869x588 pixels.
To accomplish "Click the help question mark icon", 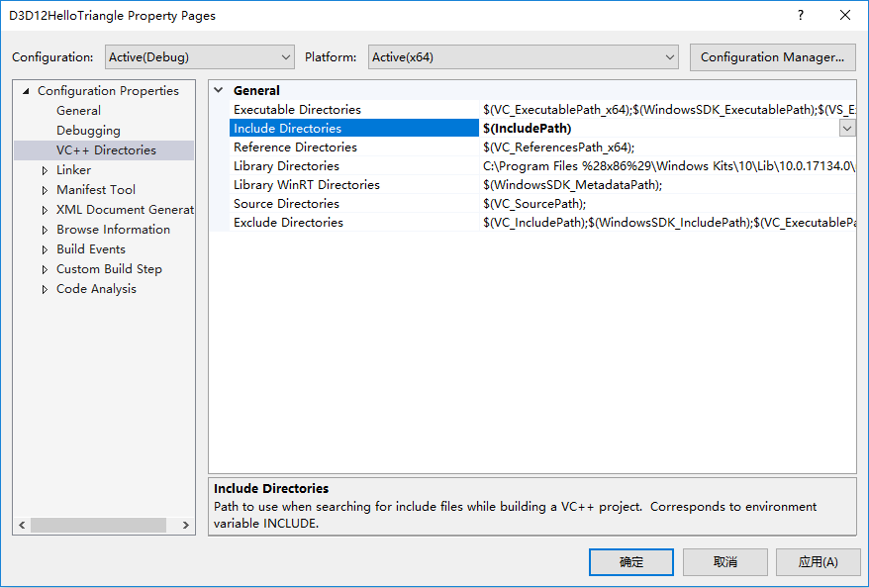I will [801, 16].
